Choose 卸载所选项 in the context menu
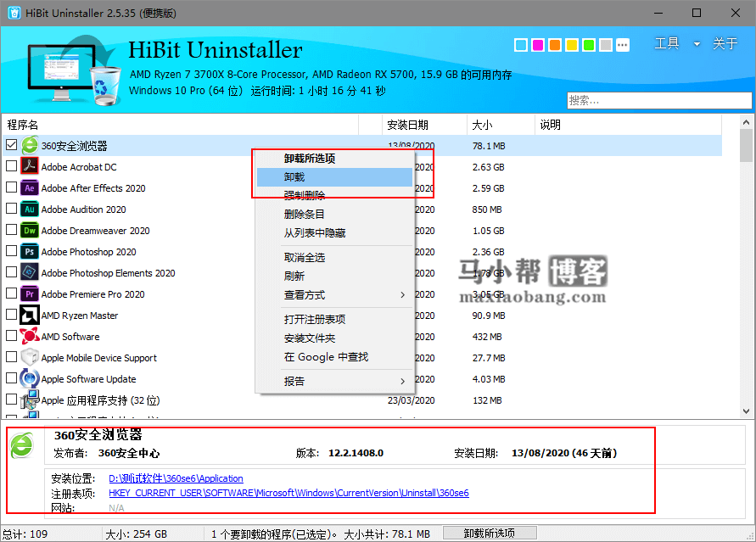Image resolution: width=756 pixels, height=542 pixels. click(x=334, y=159)
